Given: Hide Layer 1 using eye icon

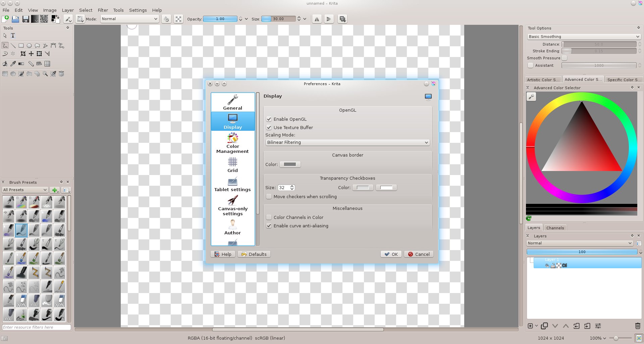Looking at the screenshot, I should click(x=547, y=266).
